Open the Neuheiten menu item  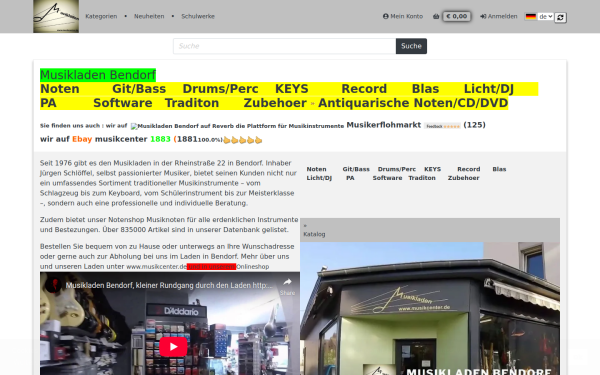point(149,16)
